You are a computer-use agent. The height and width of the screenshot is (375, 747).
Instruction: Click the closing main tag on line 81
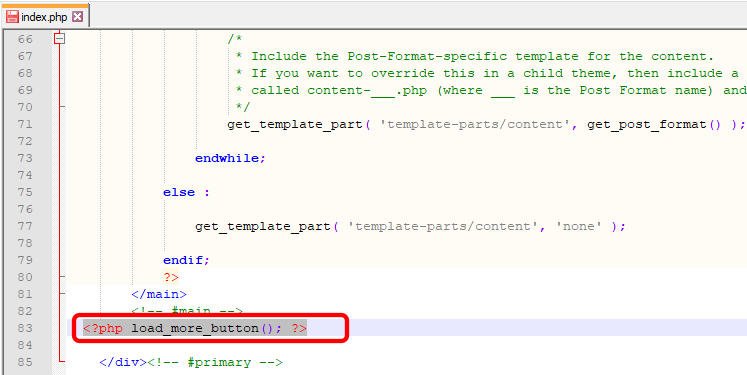pyautogui.click(x=159, y=294)
